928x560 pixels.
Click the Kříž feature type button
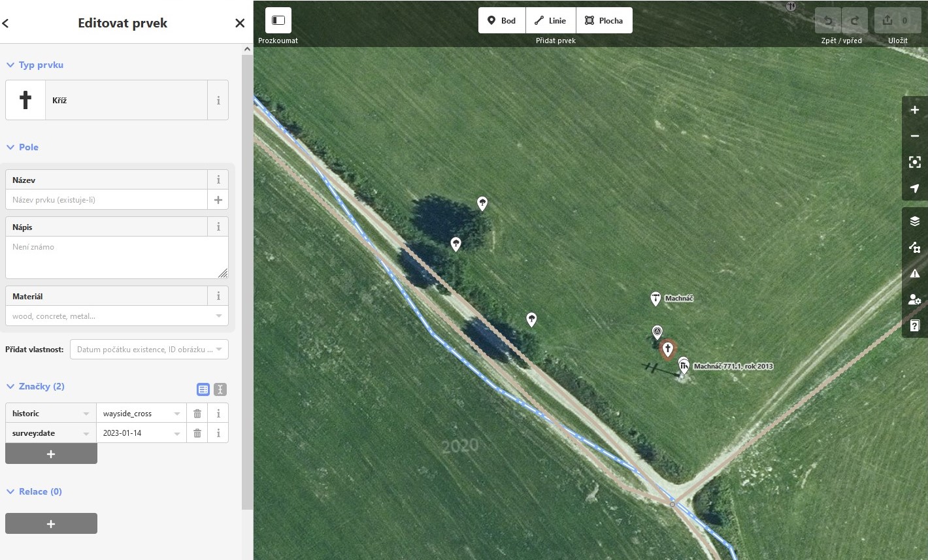(107, 101)
